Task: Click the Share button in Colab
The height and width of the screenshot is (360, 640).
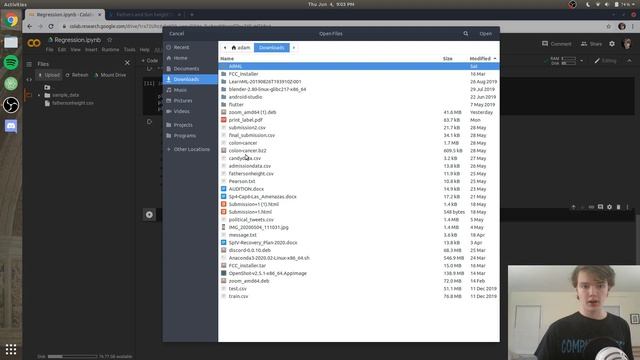Action: pos(591,44)
